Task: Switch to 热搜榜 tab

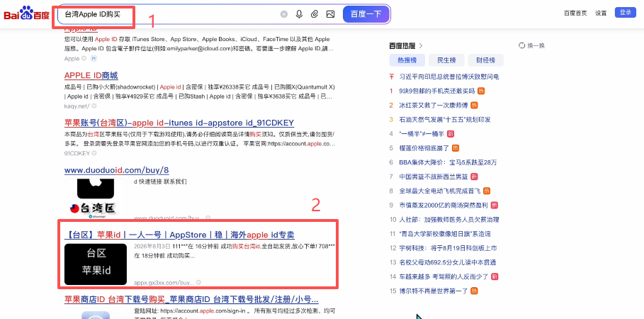Action: point(407,60)
